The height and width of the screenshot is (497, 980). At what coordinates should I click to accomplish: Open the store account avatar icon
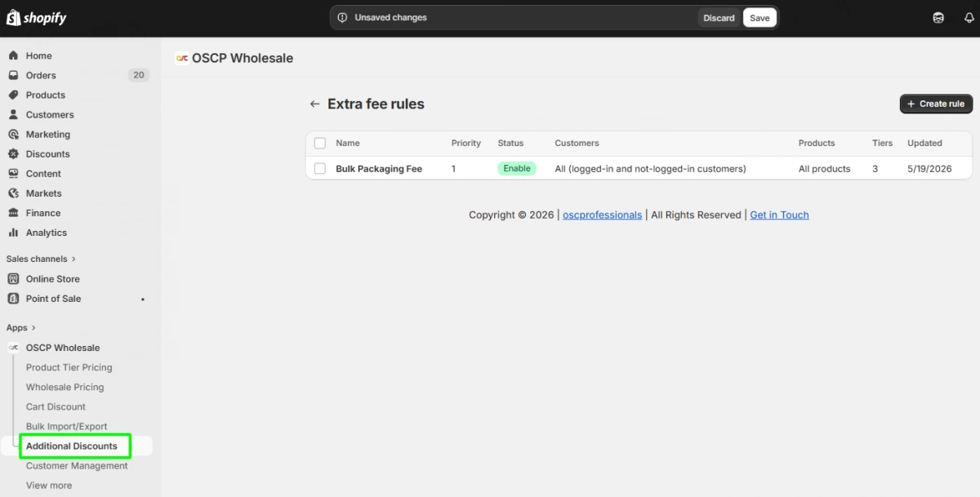click(x=939, y=18)
